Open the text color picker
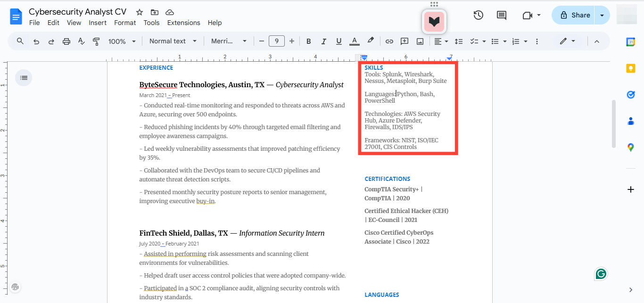The width and height of the screenshot is (644, 303). 355,41
